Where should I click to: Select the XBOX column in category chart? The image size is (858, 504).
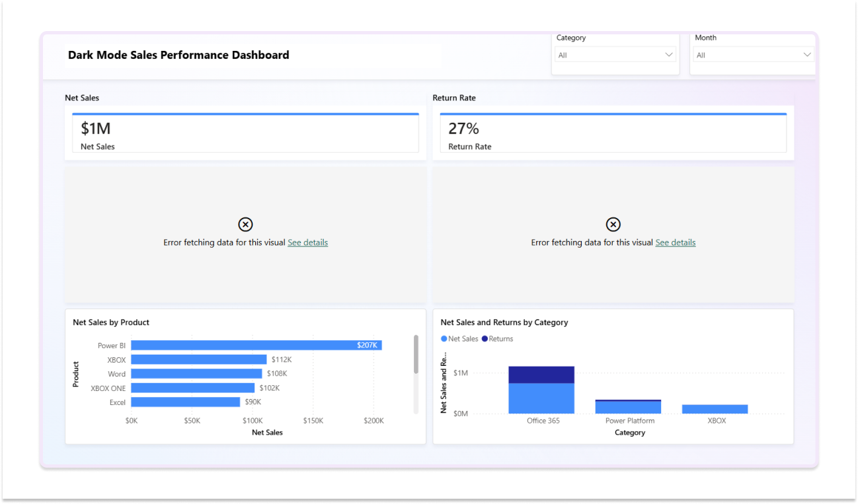click(715, 410)
